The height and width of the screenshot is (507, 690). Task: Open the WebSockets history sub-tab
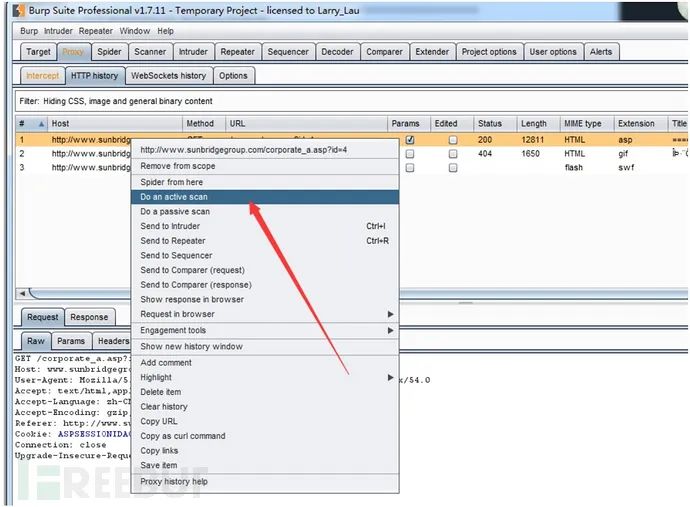(169, 76)
